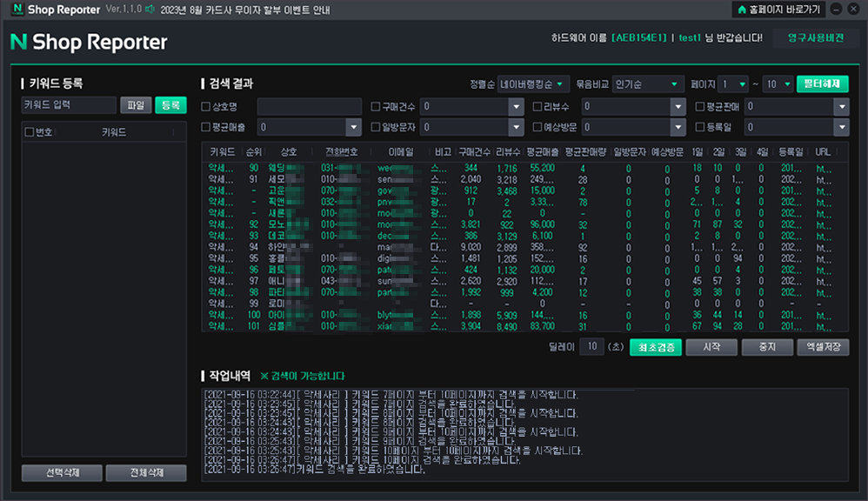Enable the 구매건수 filter checkbox
The height and width of the screenshot is (501, 868).
[x=376, y=106]
